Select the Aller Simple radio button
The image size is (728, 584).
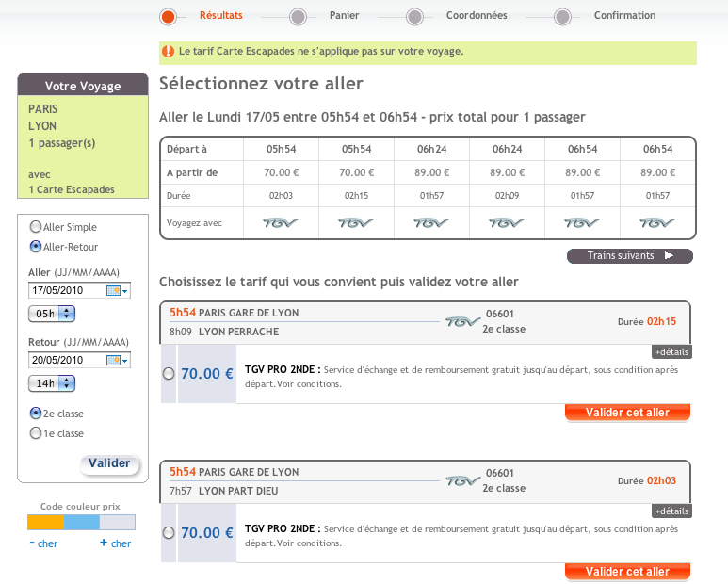point(36,227)
